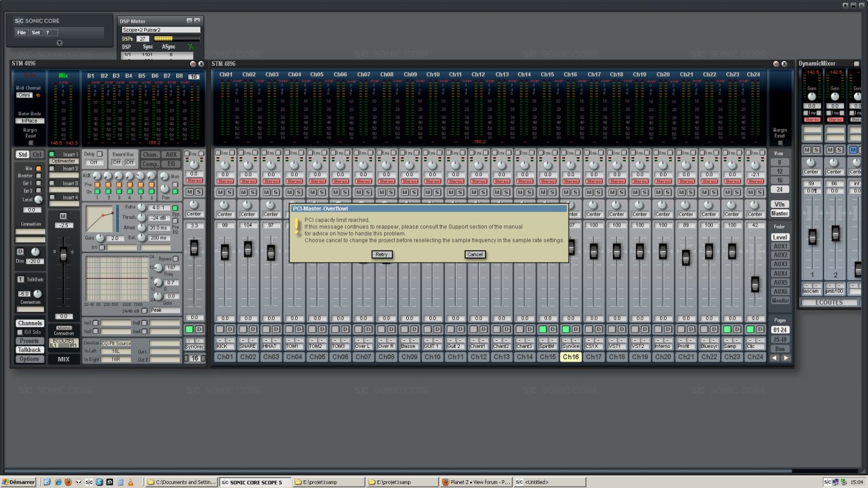The image size is (868, 488).
Task: Solo the SNARE channel Ch02
Action: pos(253,192)
